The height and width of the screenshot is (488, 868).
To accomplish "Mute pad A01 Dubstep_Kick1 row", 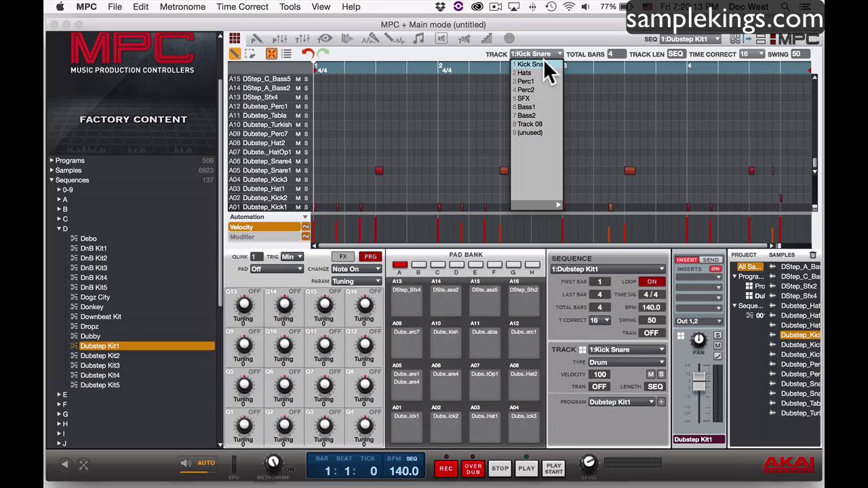I will coord(298,207).
